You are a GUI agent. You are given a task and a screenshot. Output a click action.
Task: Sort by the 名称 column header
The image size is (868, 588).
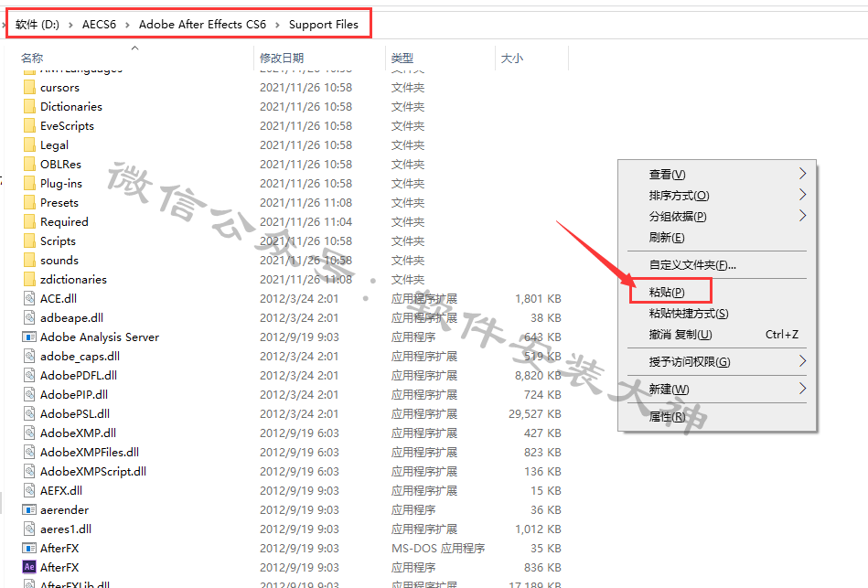(x=31, y=59)
